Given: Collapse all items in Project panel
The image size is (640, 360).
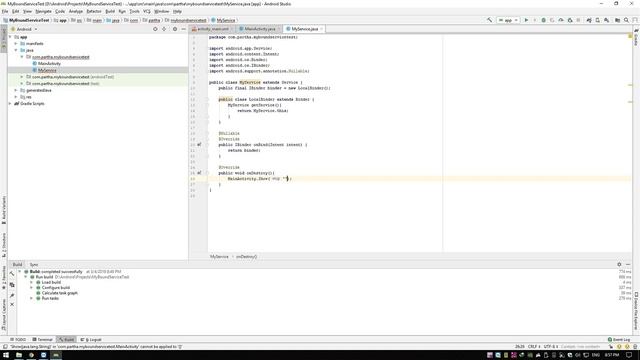Looking at the screenshot, I should click(x=164, y=29).
